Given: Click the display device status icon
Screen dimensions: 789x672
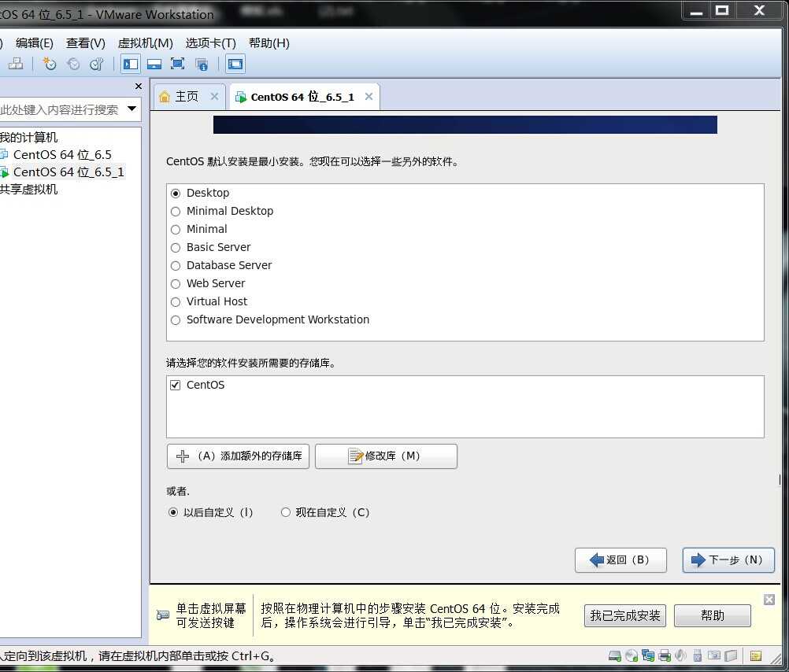Looking at the screenshot, I should tap(714, 655).
